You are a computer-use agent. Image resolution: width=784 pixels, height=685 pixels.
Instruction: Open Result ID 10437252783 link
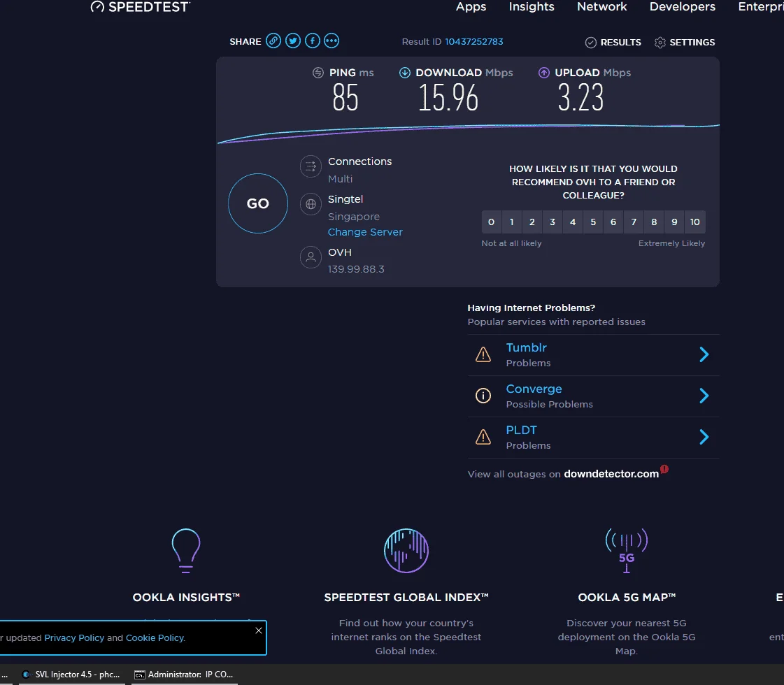(474, 41)
